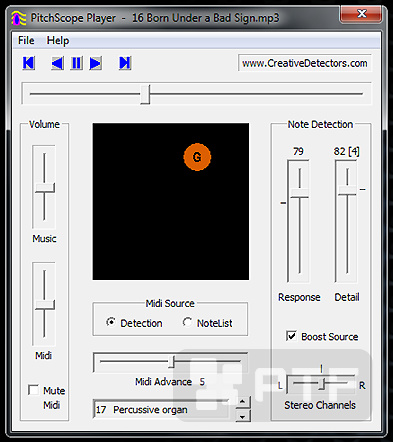Enable the Mute Midi checkbox
Viewport: 393px width, 442px height.
[x=33, y=390]
